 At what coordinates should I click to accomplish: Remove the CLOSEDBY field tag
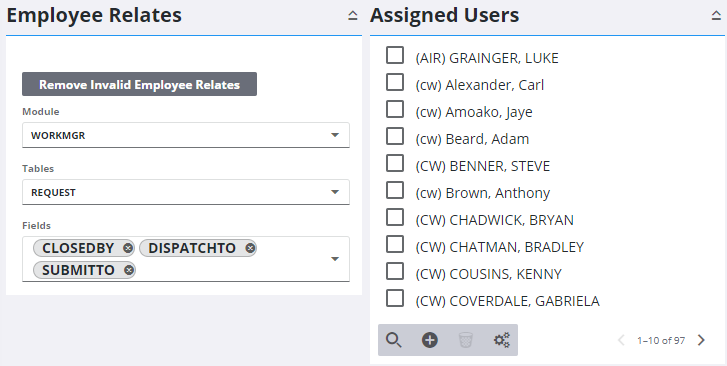tap(128, 248)
